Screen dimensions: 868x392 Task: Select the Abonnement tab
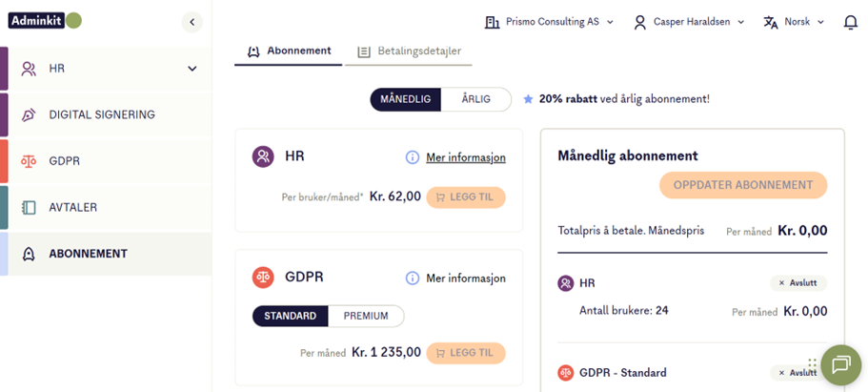pos(289,51)
